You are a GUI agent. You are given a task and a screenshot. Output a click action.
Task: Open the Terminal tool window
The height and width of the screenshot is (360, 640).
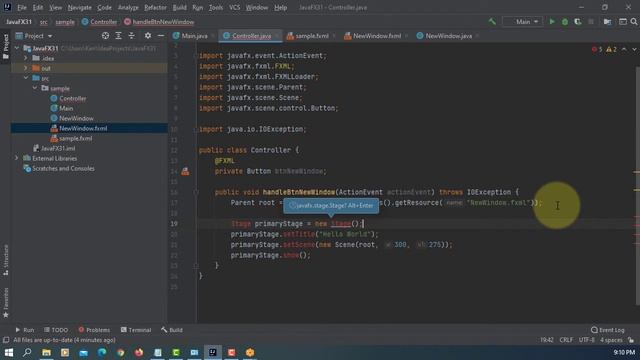click(136, 330)
